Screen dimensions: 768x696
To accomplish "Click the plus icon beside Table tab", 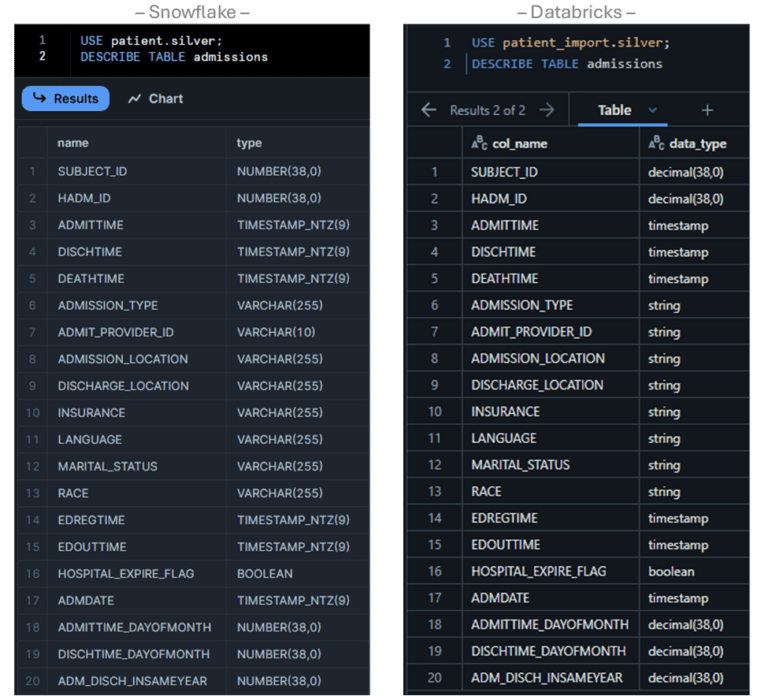I will coord(707,110).
